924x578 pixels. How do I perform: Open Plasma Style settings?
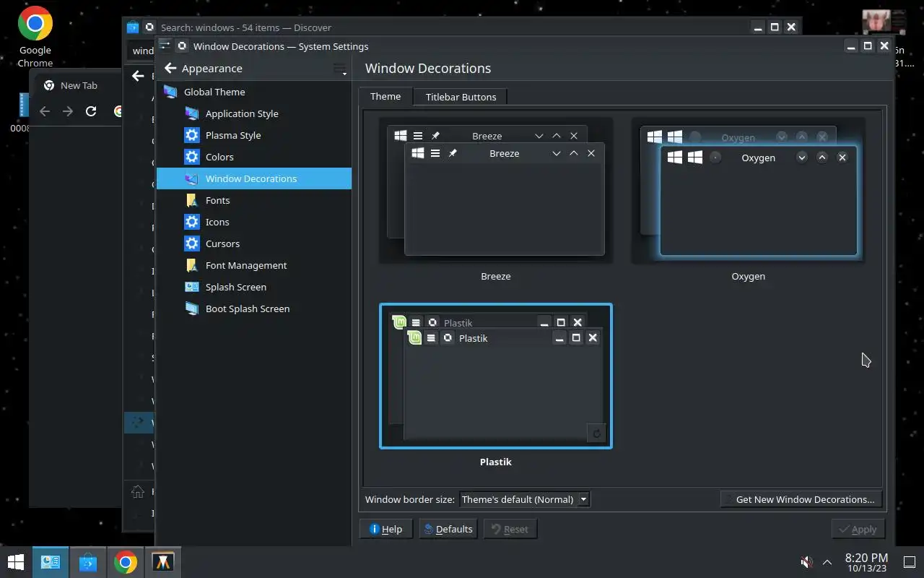[x=253, y=135]
